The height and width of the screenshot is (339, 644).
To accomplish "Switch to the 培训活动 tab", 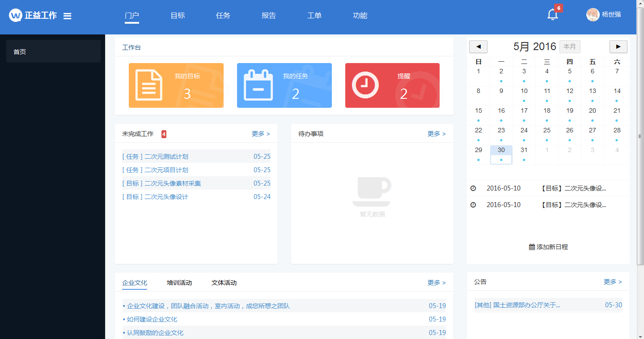I will tap(179, 283).
